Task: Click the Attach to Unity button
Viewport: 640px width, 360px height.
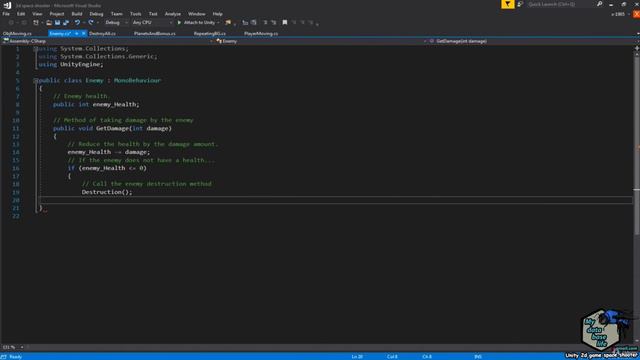Action: pos(196,23)
